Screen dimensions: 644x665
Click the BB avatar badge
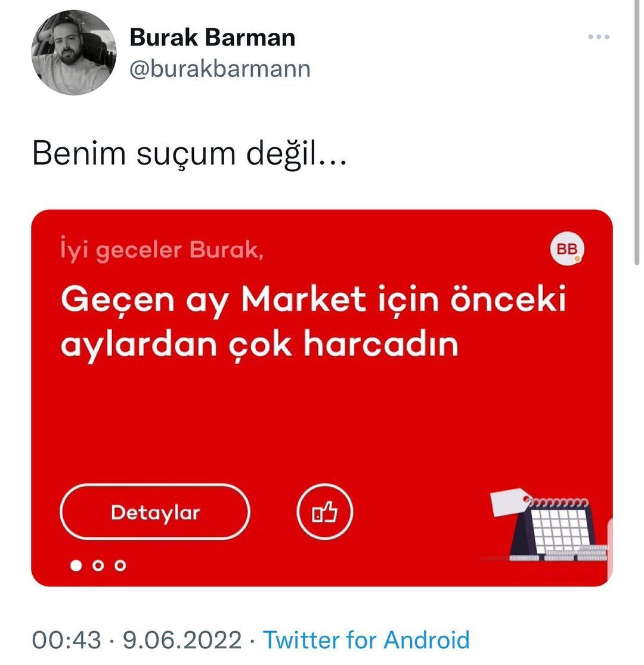point(567,249)
